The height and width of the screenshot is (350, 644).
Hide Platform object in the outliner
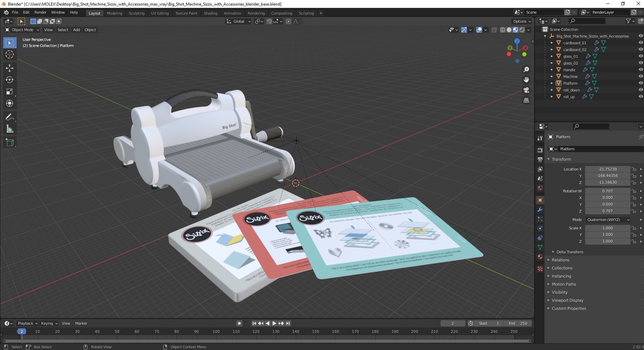(641, 83)
